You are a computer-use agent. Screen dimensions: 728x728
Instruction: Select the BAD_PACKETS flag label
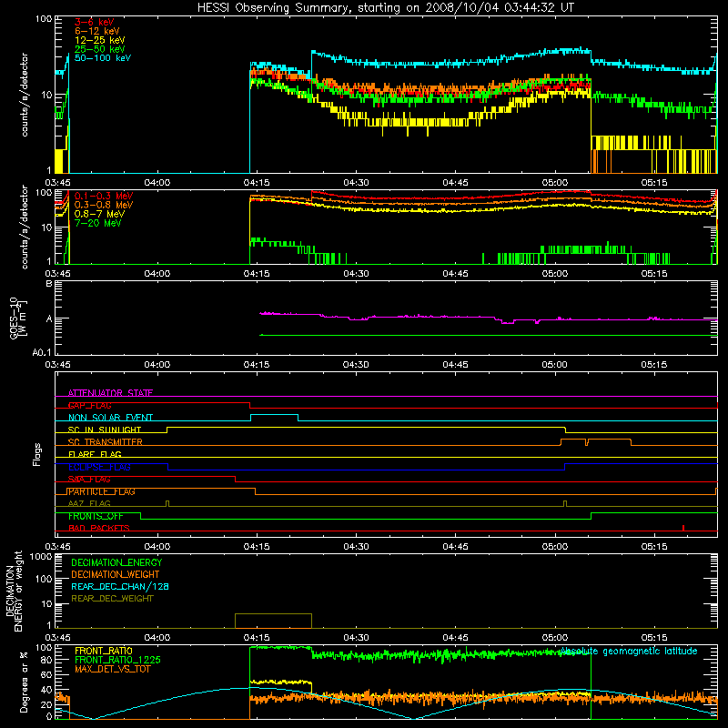click(x=99, y=528)
